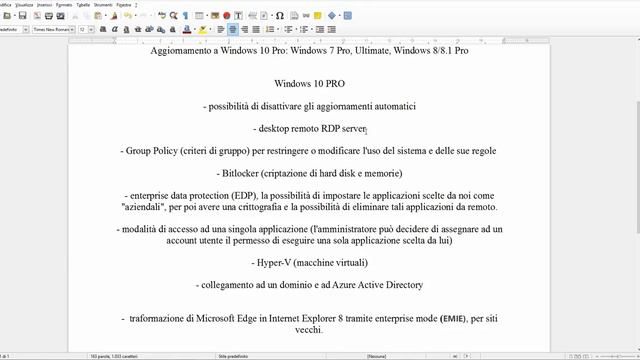640x360 pixels.
Task: Select the Clone Formatting paintbrush
Action: click(x=114, y=16)
